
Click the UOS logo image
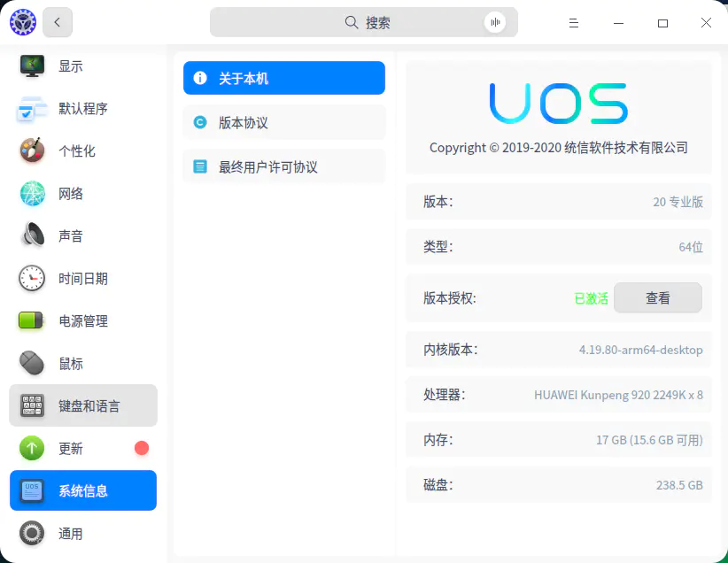point(559,103)
